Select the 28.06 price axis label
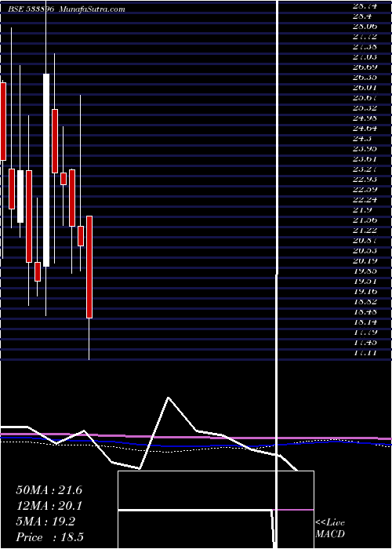The width and height of the screenshot is (392, 549). coord(365,26)
